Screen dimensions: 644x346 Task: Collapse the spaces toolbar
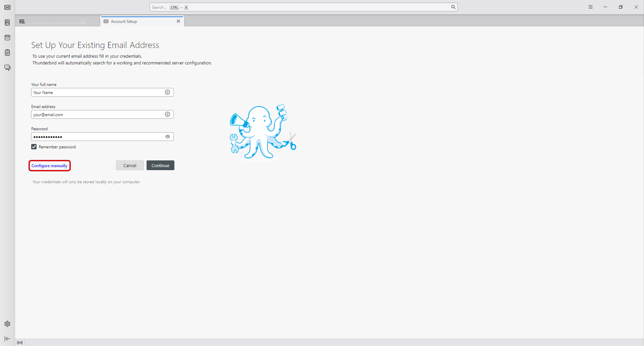click(x=7, y=339)
